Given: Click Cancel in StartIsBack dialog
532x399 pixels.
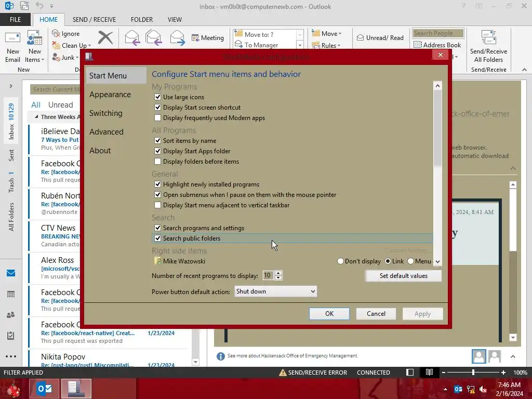Looking at the screenshot, I should pyautogui.click(x=376, y=313).
